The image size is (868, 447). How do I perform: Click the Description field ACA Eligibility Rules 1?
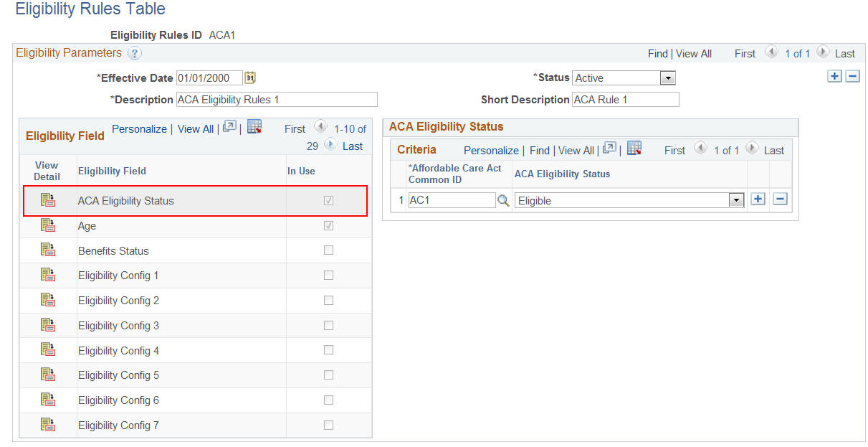pyautogui.click(x=276, y=99)
